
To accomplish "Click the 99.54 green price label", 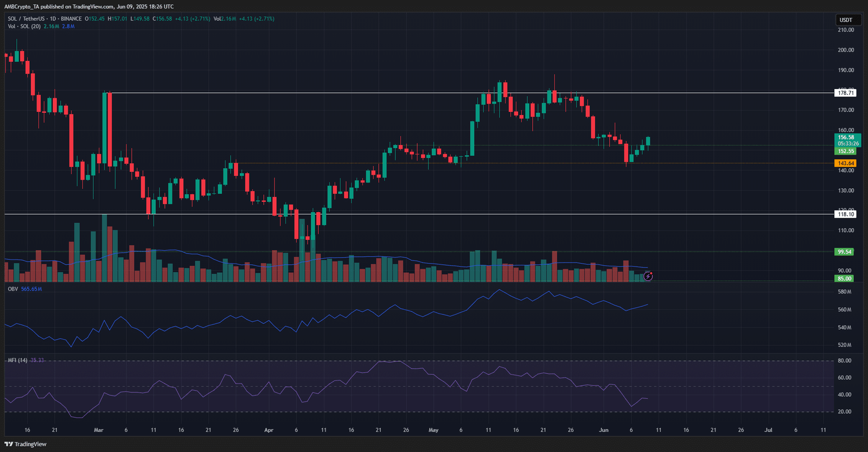I will tap(844, 252).
